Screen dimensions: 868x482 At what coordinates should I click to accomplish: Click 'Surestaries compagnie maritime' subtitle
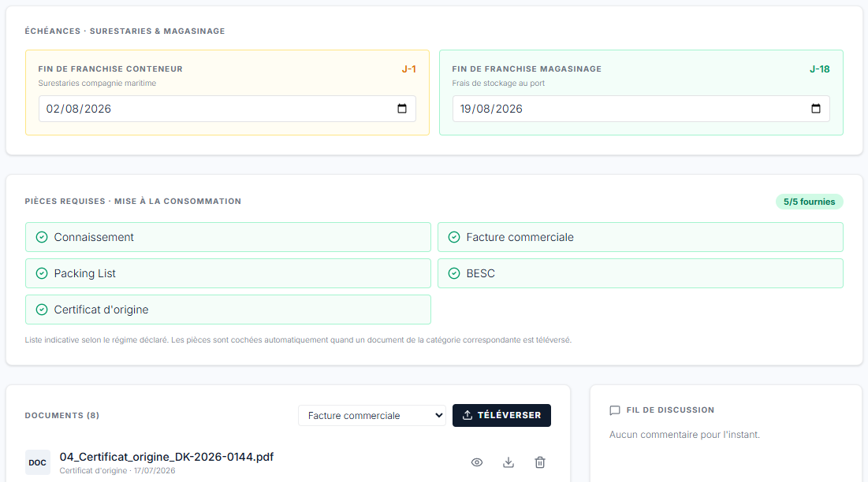(97, 83)
